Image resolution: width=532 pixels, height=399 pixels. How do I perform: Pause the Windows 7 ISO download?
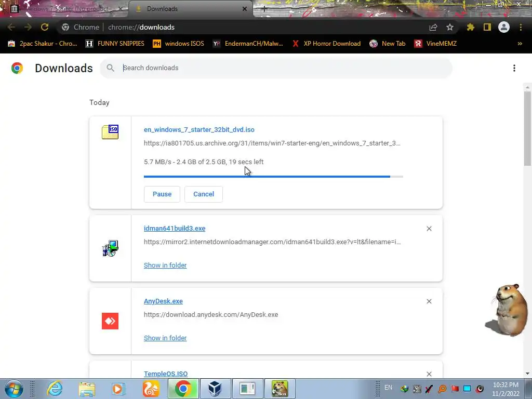tap(162, 194)
